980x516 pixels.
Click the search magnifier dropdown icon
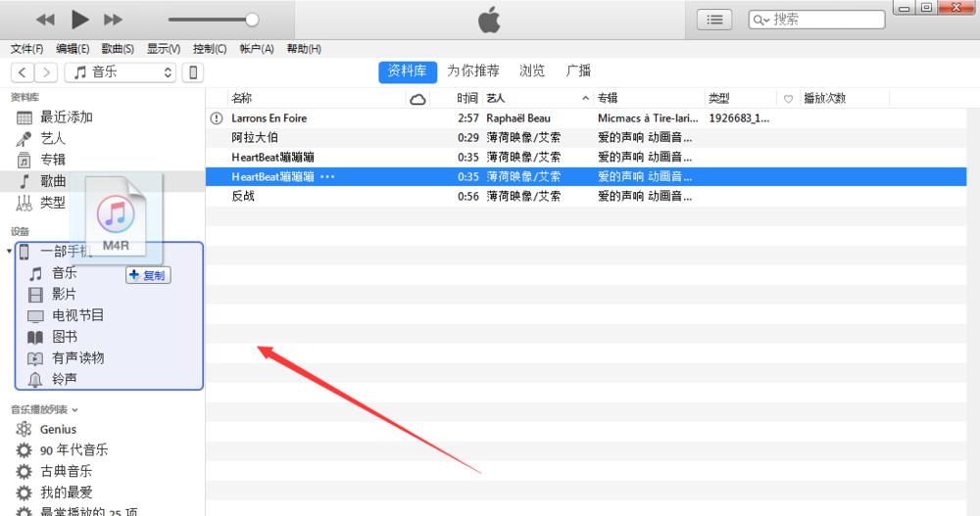[761, 20]
